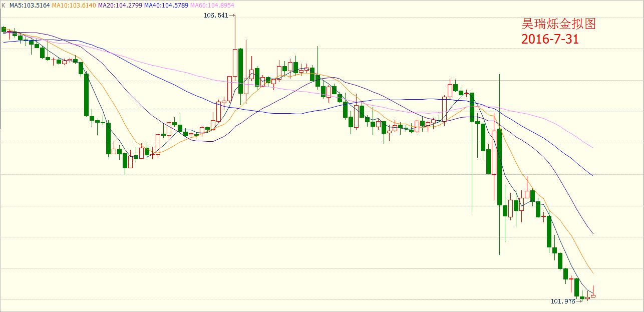644x312 pixels.
Task: Click the arrow beside the 101.976 label
Action: click(x=579, y=301)
